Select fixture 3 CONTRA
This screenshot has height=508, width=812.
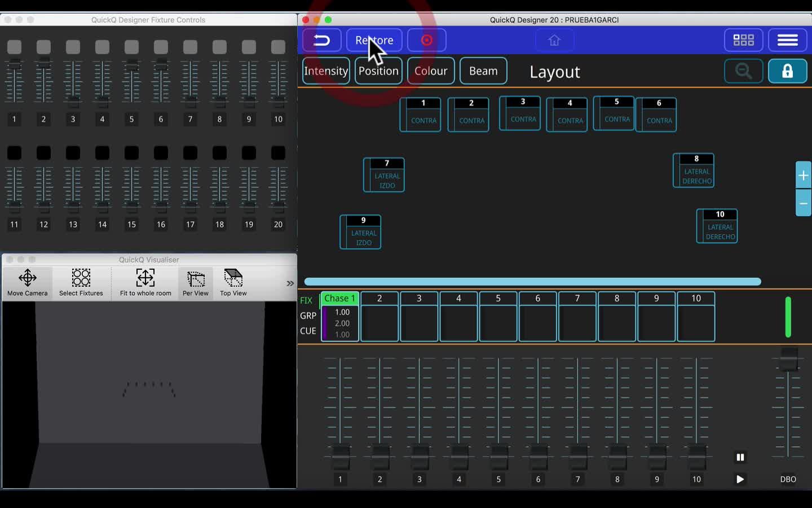tap(520, 113)
